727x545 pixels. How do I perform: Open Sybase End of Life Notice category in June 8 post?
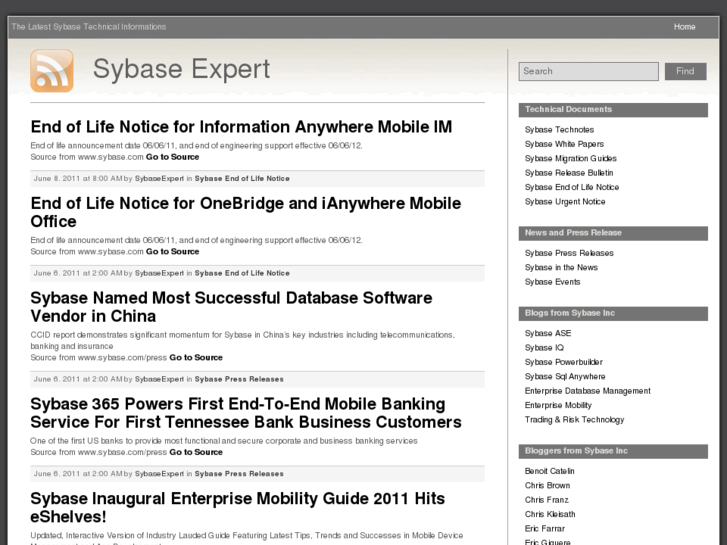coord(242,179)
